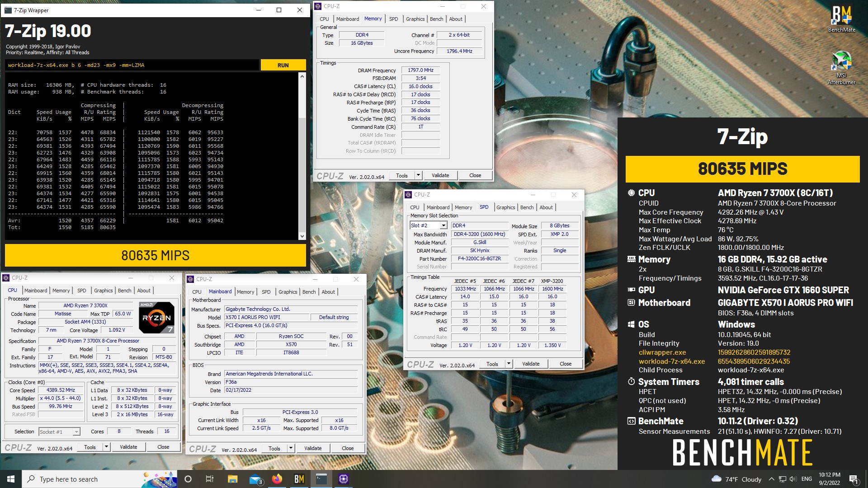Click the CPU-Z Memory window title icon
The height and width of the screenshot is (488, 868).
pyautogui.click(x=318, y=6)
